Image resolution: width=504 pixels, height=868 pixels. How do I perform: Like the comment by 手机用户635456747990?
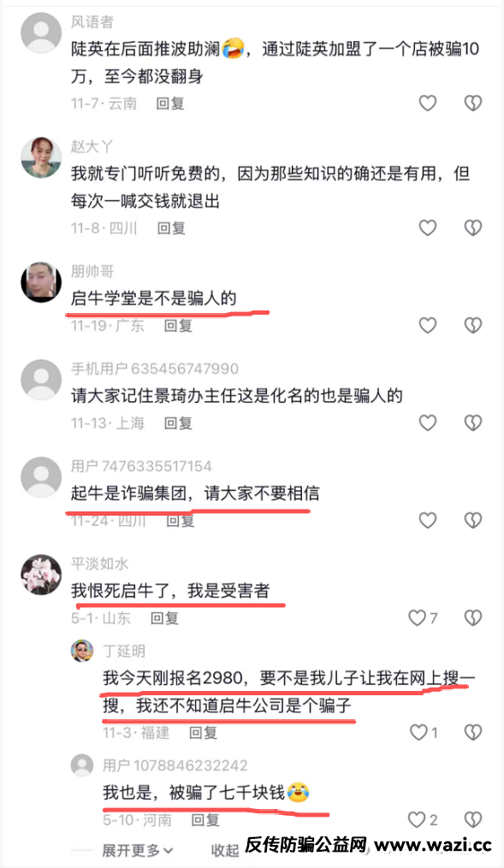428,423
